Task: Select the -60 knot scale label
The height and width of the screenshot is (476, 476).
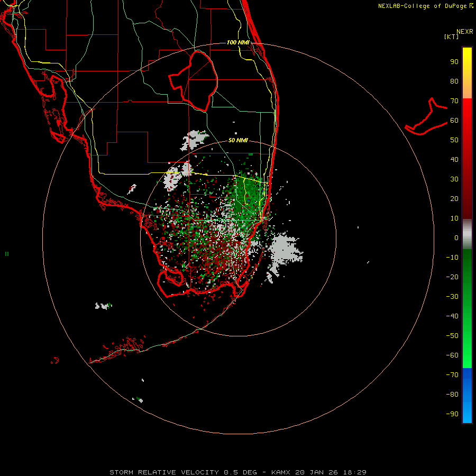Action: pos(452,355)
